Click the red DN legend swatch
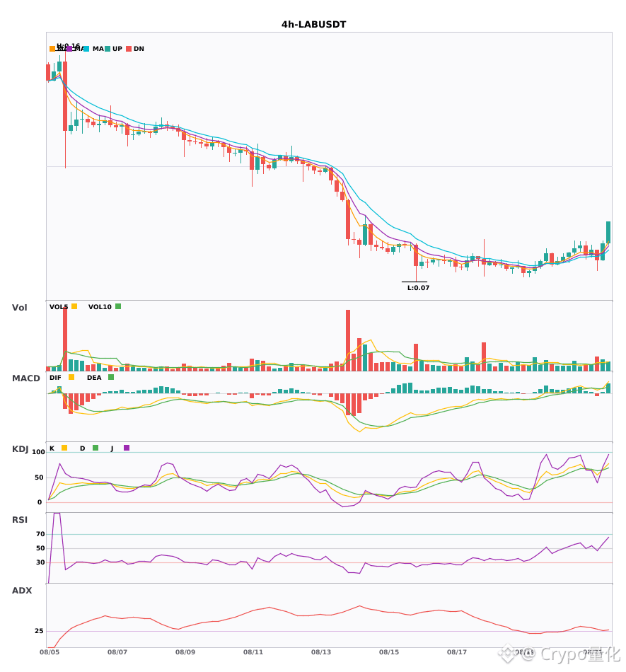This screenshot has width=626, height=672. click(129, 49)
